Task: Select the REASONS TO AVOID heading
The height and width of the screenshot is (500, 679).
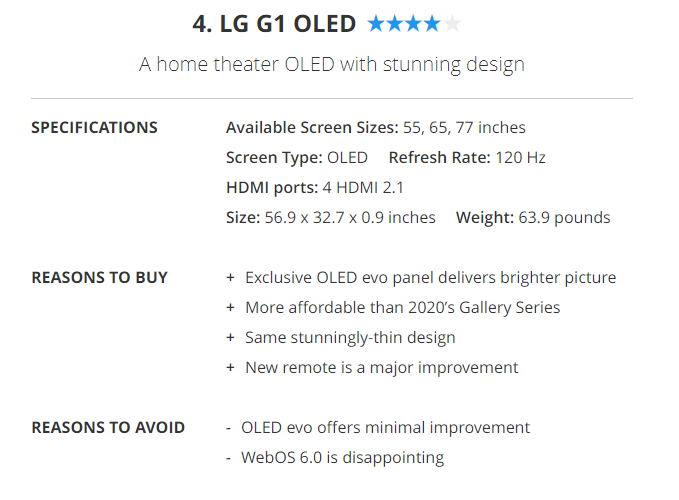Action: point(108,428)
